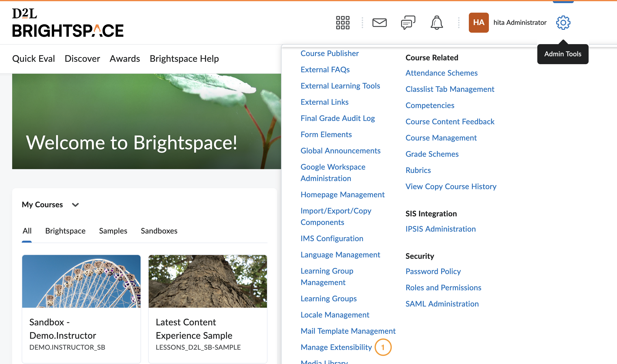
Task: Open Global Announcements link
Action: (340, 151)
